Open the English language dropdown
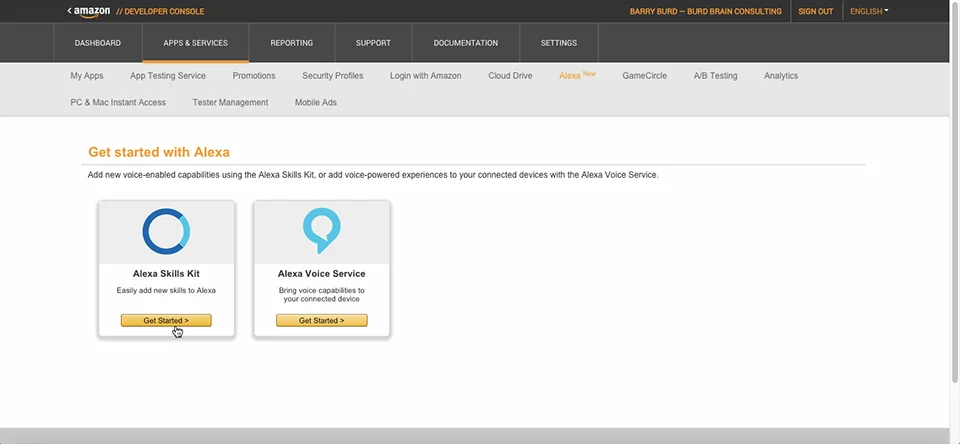 pos(869,11)
